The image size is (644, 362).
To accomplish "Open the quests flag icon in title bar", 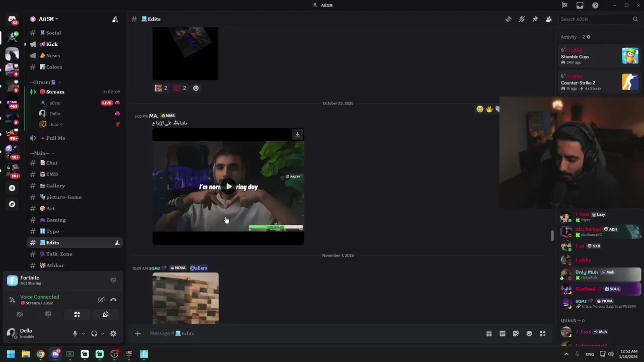I will [x=565, y=6].
